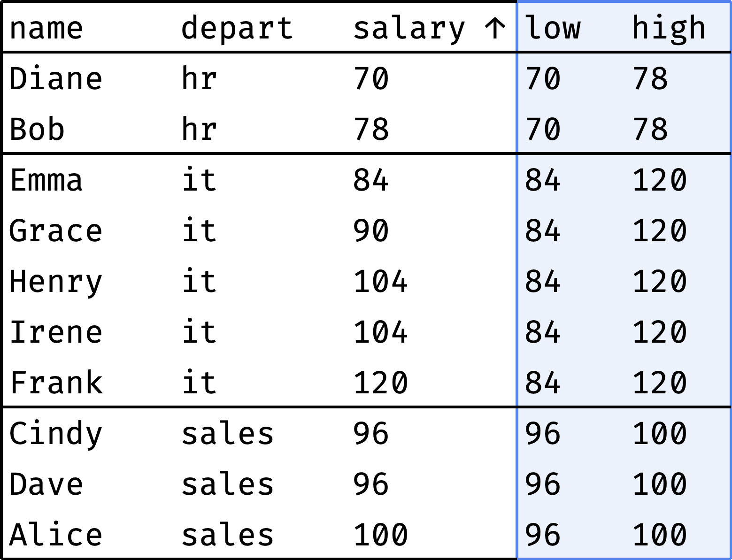Select the depart column header
Image resolution: width=732 pixels, height=560 pixels.
click(x=237, y=28)
